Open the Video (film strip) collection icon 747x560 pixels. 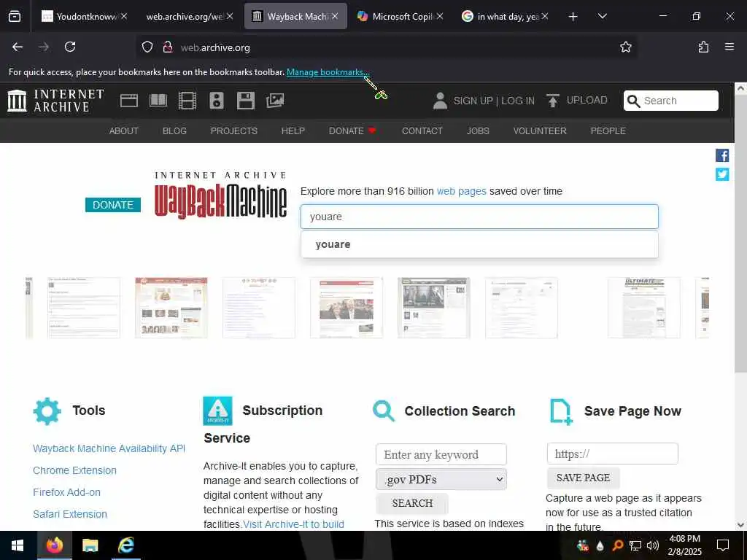point(187,101)
